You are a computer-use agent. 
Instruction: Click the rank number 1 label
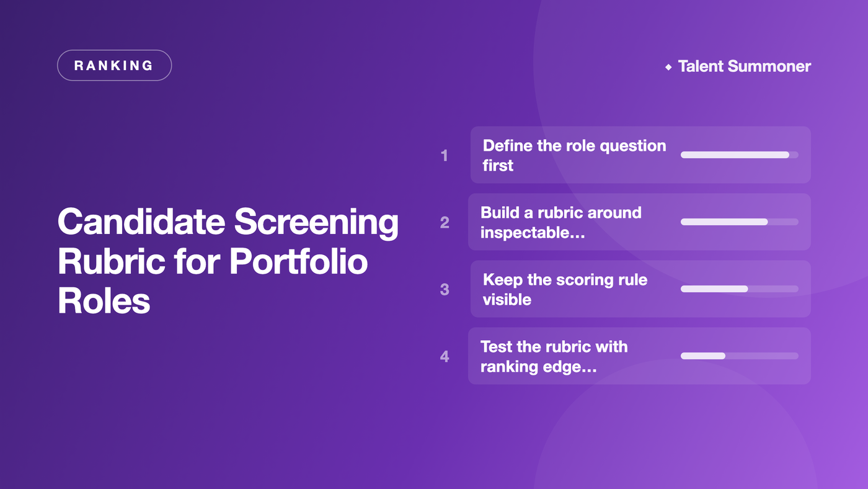point(444,155)
